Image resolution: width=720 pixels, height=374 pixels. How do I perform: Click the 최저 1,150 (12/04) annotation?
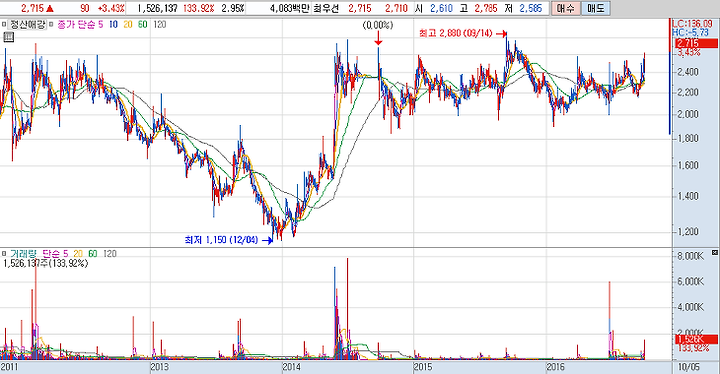point(221,240)
